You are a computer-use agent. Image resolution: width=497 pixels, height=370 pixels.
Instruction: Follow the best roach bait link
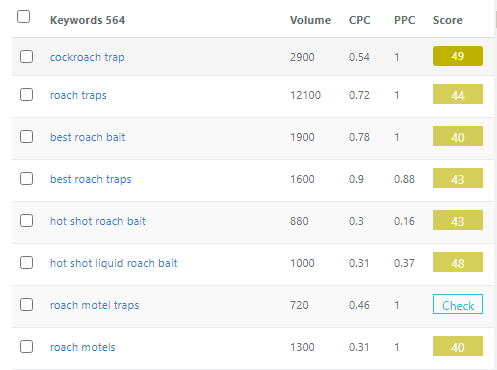[x=87, y=137]
